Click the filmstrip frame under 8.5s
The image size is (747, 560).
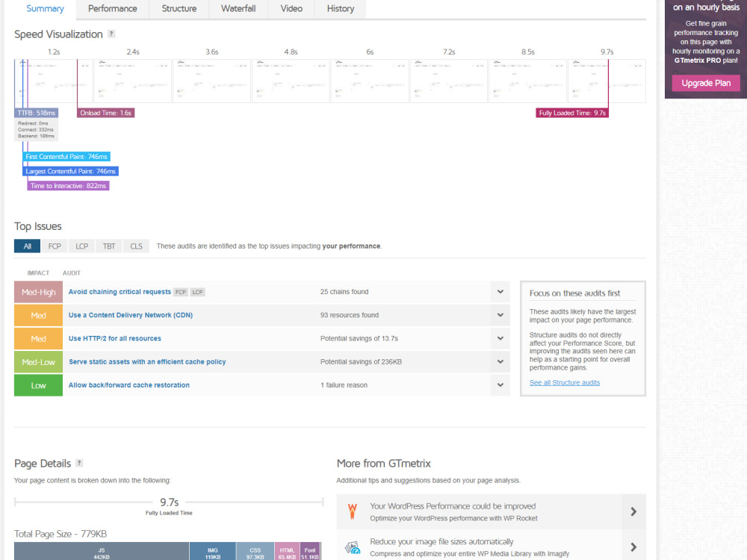[528, 81]
